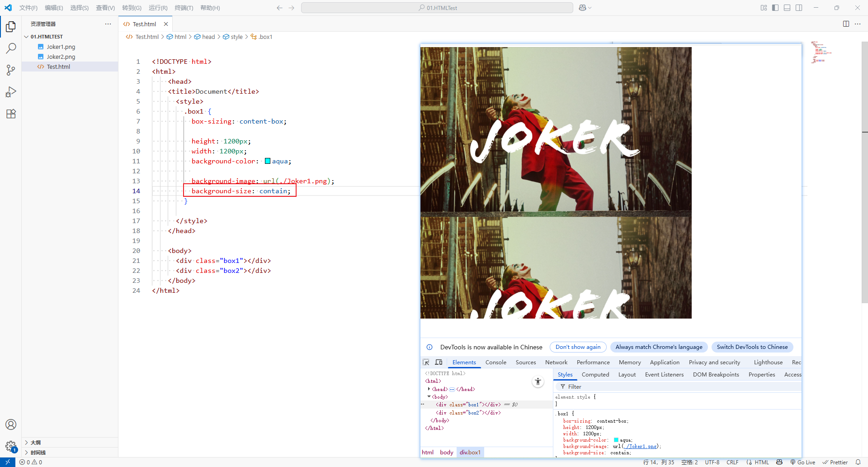Viewport: 868px width, 467px height.
Task: Expand the 时间线 timeline section
Action: [x=26, y=453]
